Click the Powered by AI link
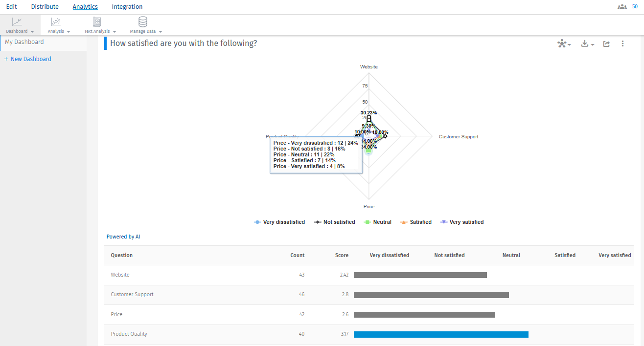644x346 pixels. [x=123, y=237]
